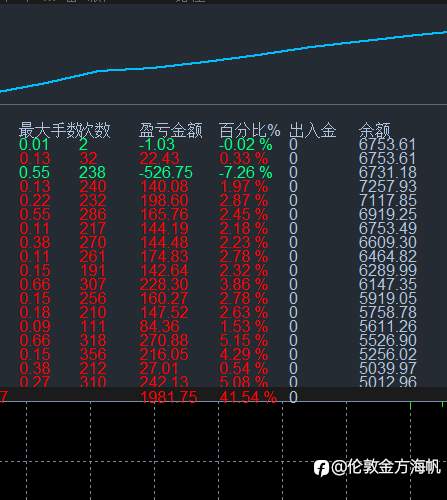Select max lot value 0.18
The height and width of the screenshot is (500, 447).
[35, 313]
